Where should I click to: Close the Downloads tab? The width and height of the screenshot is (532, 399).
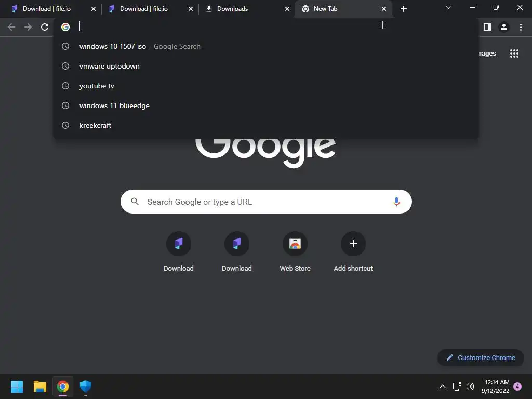click(287, 9)
